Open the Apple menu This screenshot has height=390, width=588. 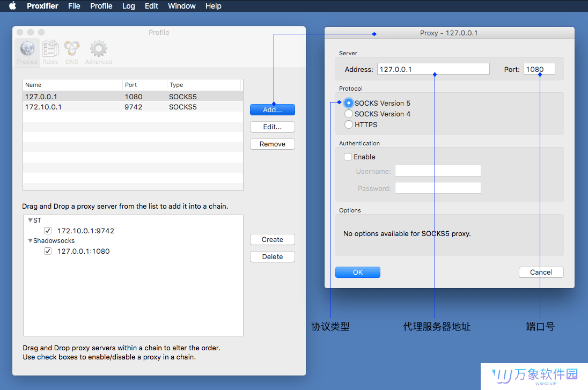[12, 6]
